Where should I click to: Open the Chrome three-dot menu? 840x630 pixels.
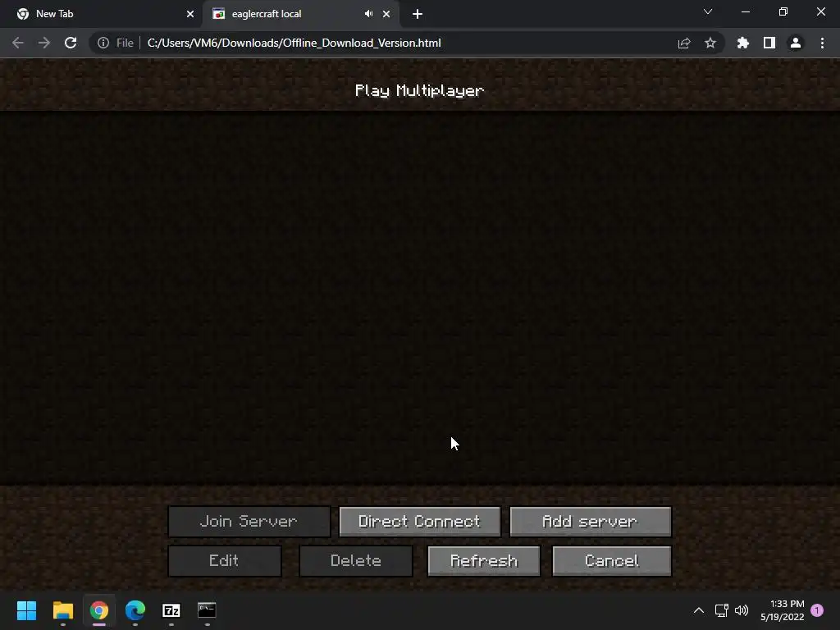coord(822,43)
